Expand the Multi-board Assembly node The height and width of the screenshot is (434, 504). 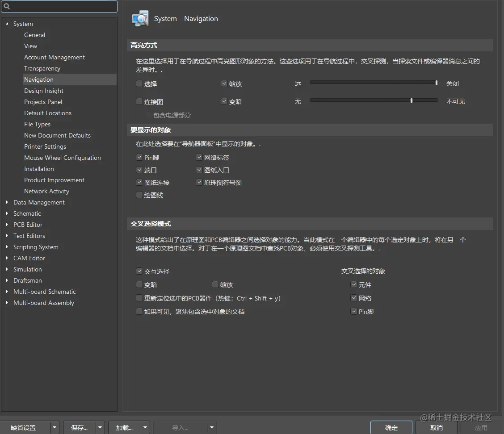click(x=7, y=303)
